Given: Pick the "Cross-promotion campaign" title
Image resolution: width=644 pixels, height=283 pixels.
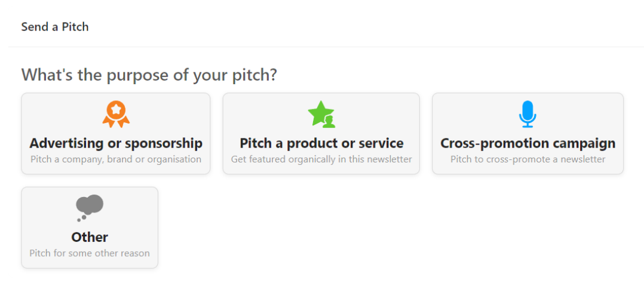Looking at the screenshot, I should click(528, 143).
